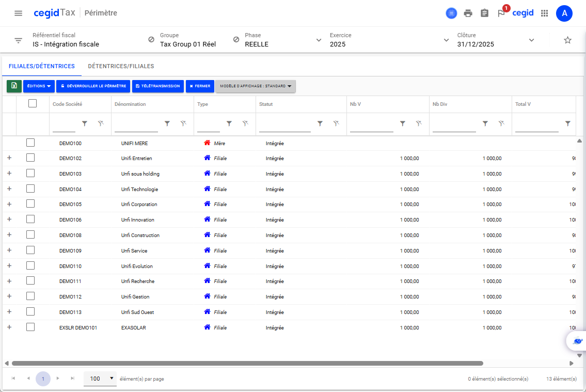Select the Filiales/Détentrices tab
Screen dimensions: 586x392
tap(42, 66)
